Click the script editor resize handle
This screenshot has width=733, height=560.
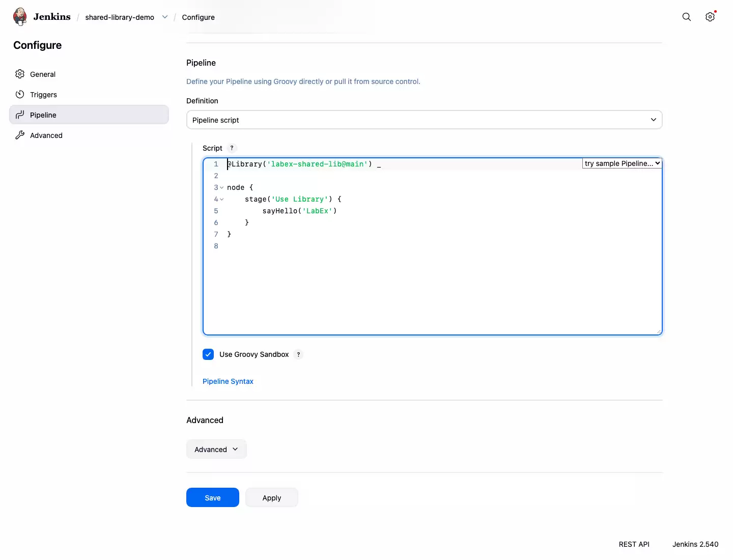(659, 331)
